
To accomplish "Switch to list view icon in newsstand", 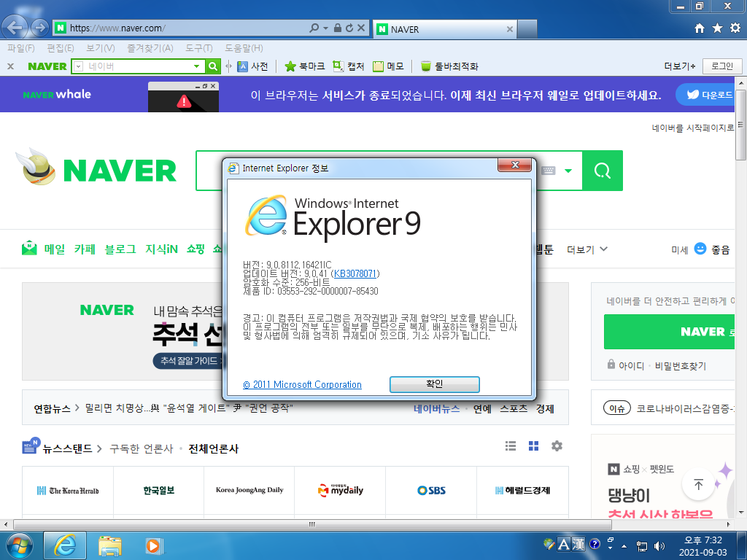I will 511,446.
